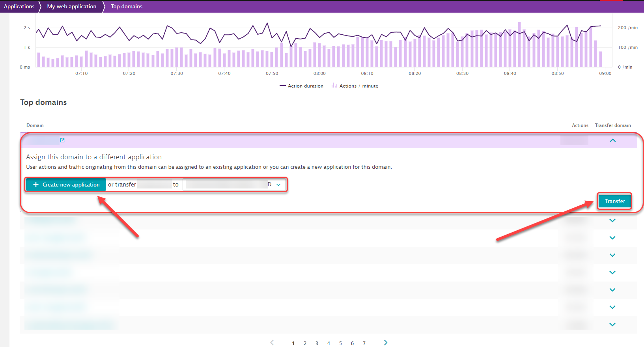The image size is (644, 347).
Task: Toggle Actions per minute legend series
Action: 355,86
